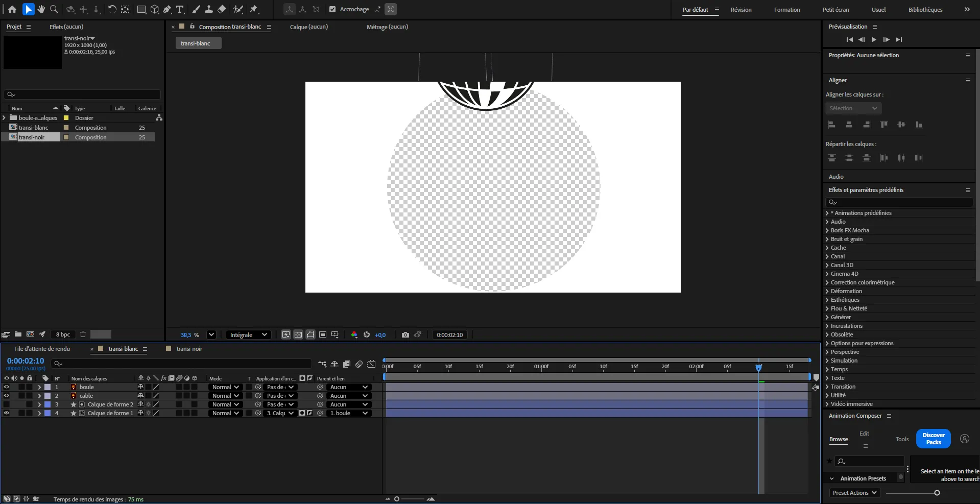This screenshot has height=504, width=980.
Task: Expand the boule-a...alques folder
Action: 4,118
